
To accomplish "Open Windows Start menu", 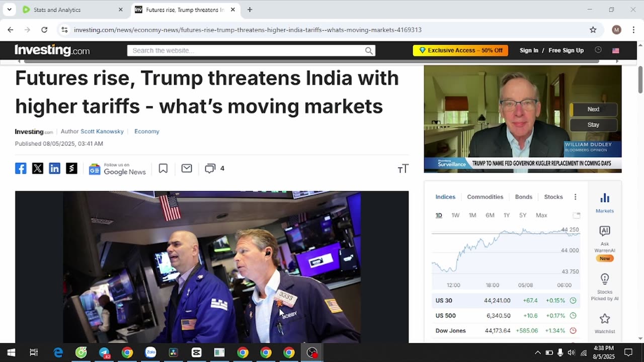I will (x=11, y=352).
